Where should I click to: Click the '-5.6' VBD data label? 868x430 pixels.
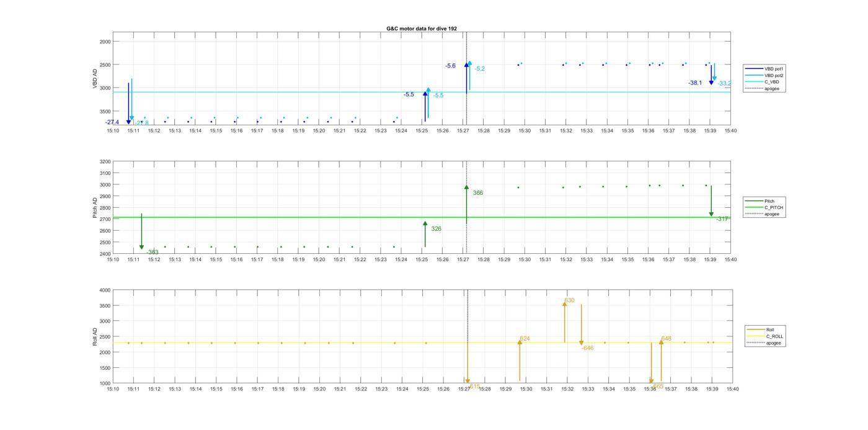click(450, 66)
